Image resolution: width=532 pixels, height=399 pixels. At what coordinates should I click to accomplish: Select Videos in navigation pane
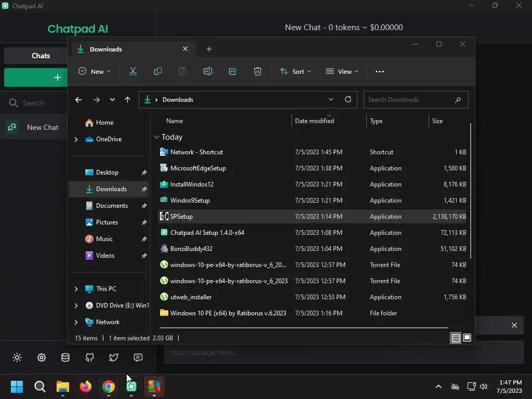[105, 256]
